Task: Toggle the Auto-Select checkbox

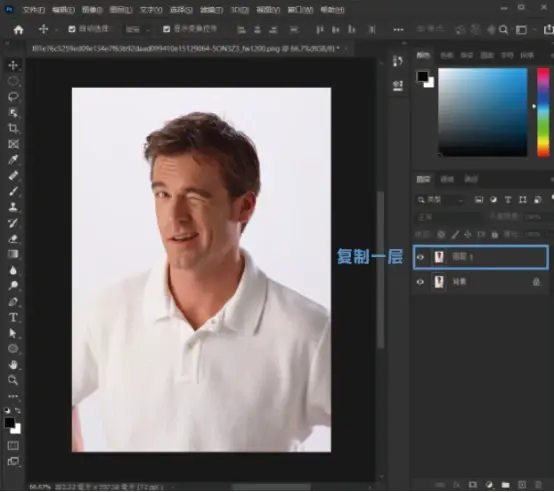Action: click(x=72, y=29)
